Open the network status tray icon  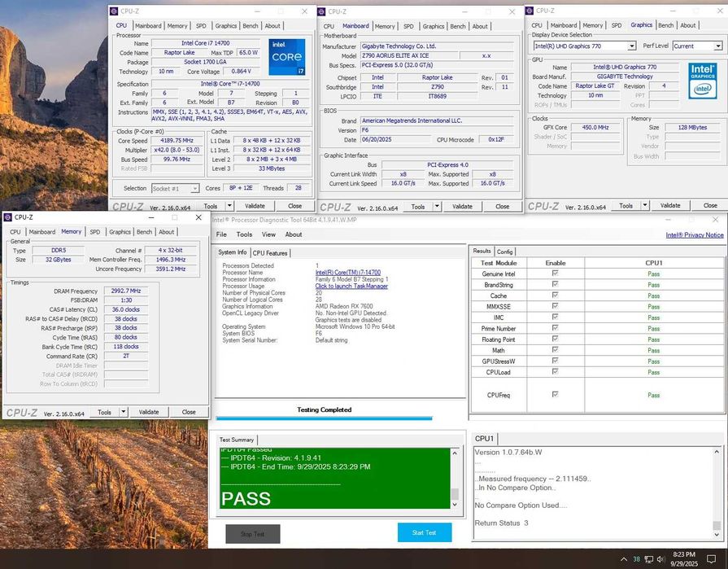pos(648,559)
